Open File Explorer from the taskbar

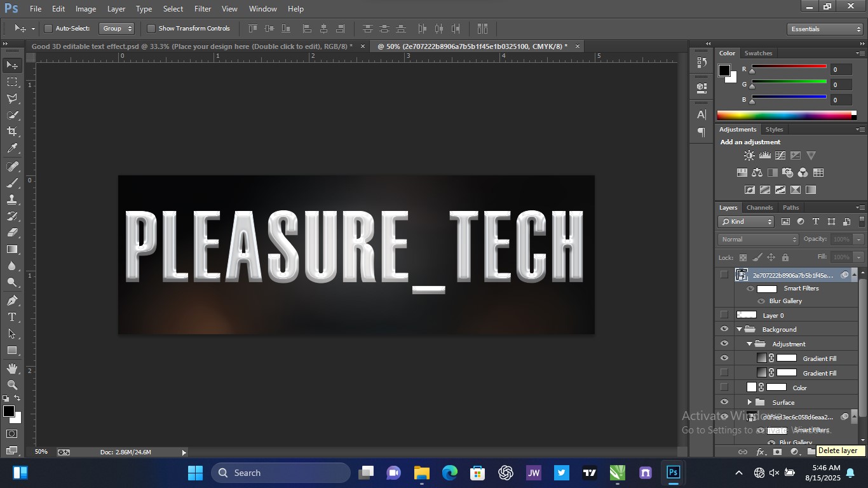(x=422, y=473)
